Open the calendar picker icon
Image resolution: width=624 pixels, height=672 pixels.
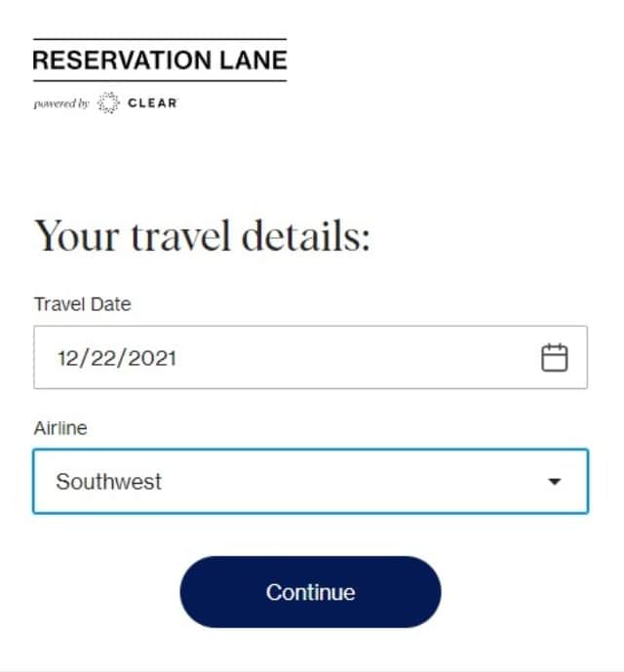point(554,357)
